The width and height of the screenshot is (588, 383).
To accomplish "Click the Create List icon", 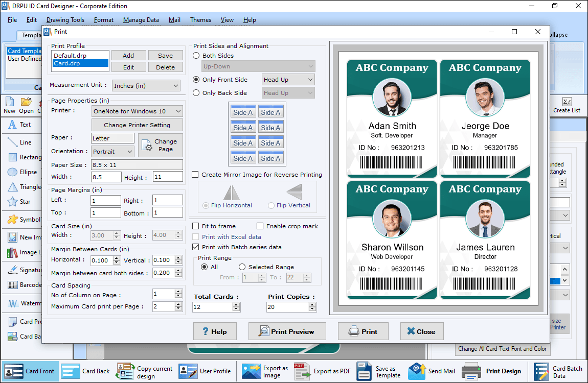I will [x=567, y=105].
